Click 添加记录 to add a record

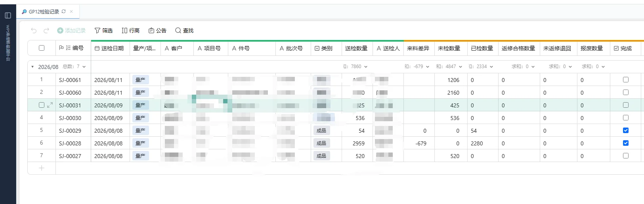[x=71, y=31]
